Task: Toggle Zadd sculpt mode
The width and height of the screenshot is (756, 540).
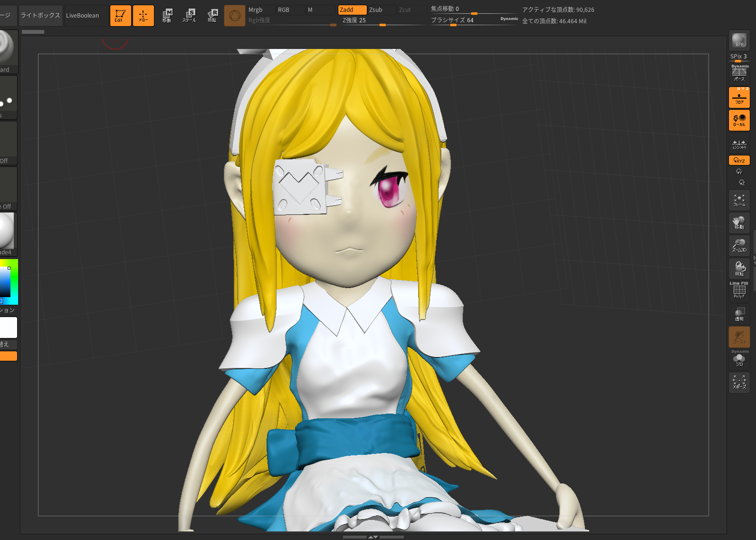Action: click(x=352, y=10)
